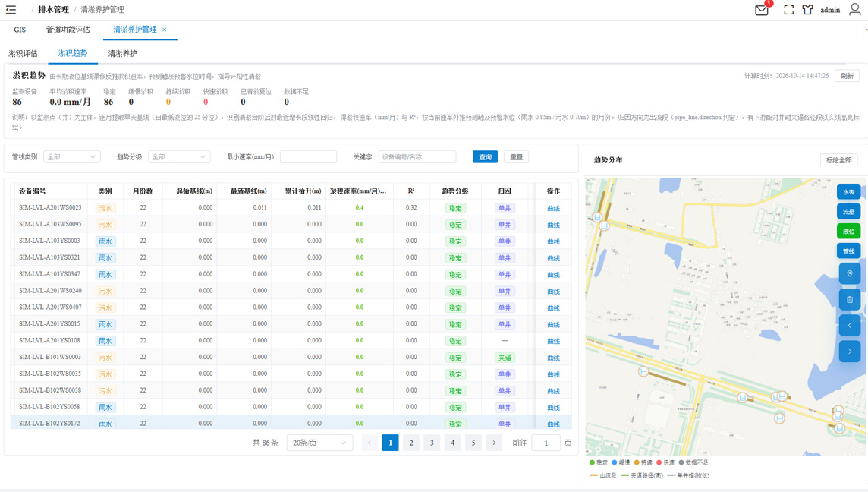Screen dimensions: 868x492
Task: Click 单井 tag in SIM-LVL-B102WS0038 row
Action: pos(505,391)
